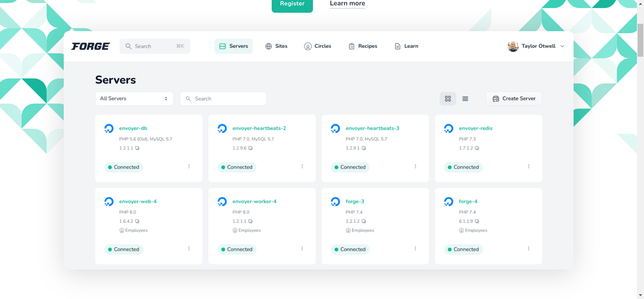The height and width of the screenshot is (299, 644).
Task: Open the envoyer-heartbeats-3 server
Action: pos(372,128)
